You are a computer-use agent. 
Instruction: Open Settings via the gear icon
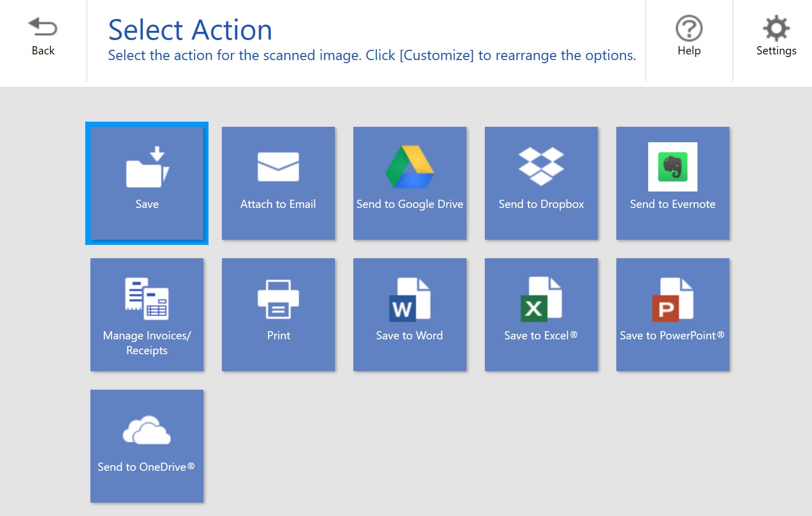click(x=776, y=28)
